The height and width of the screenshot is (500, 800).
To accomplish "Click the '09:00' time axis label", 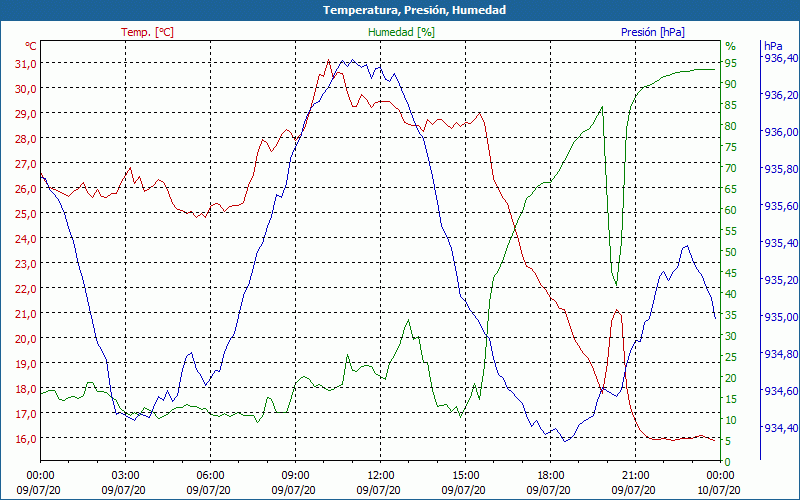I will point(295,476).
